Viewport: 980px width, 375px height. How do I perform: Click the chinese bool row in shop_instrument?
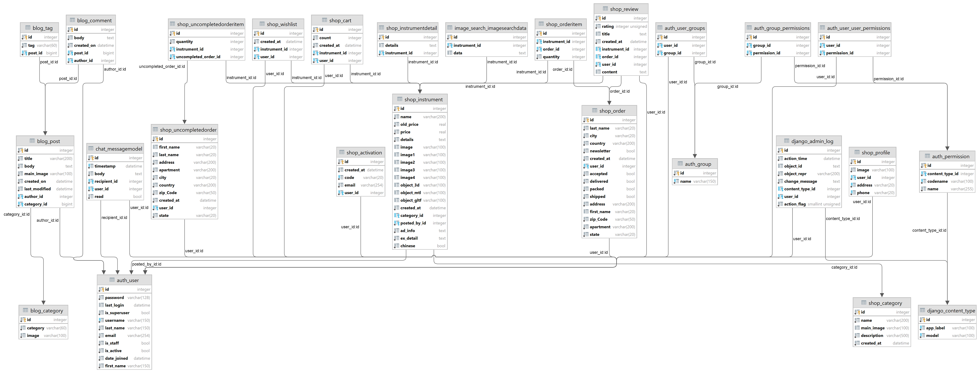tap(408, 246)
